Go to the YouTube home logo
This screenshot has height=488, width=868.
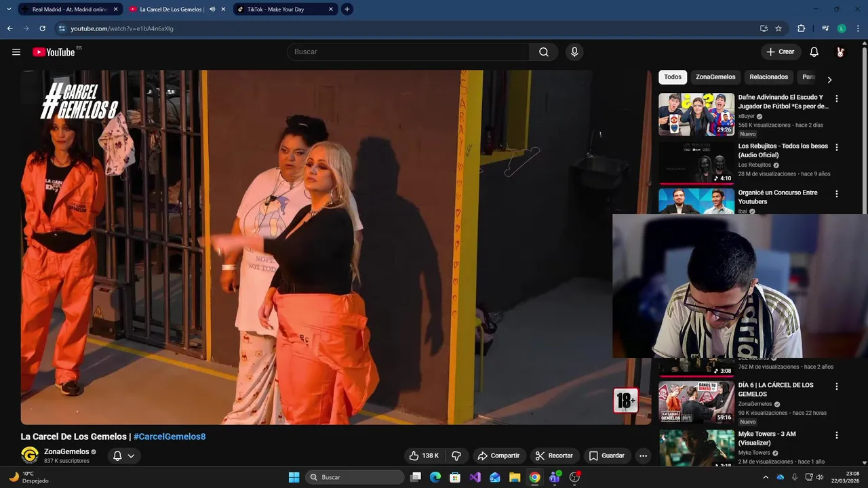[x=54, y=52]
